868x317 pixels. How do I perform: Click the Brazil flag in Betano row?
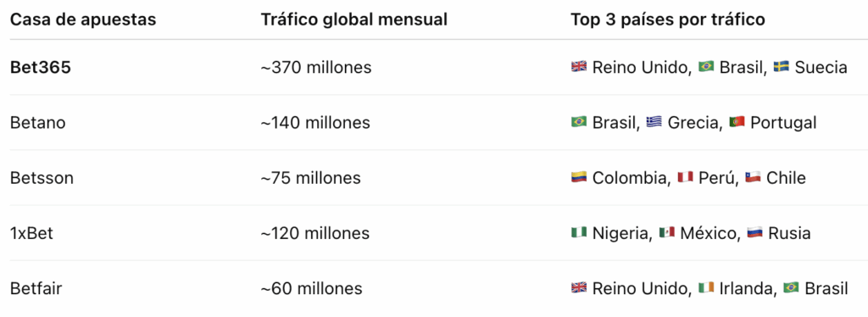(578, 122)
